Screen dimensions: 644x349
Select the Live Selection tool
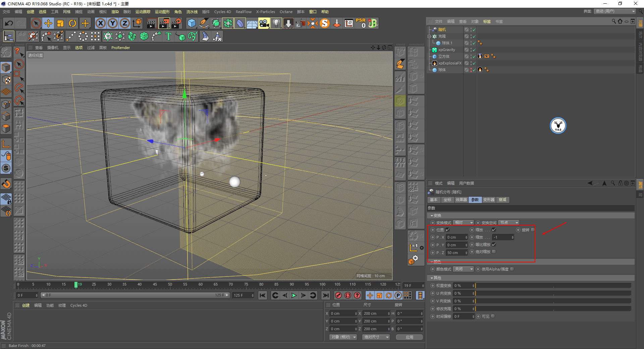(36, 23)
